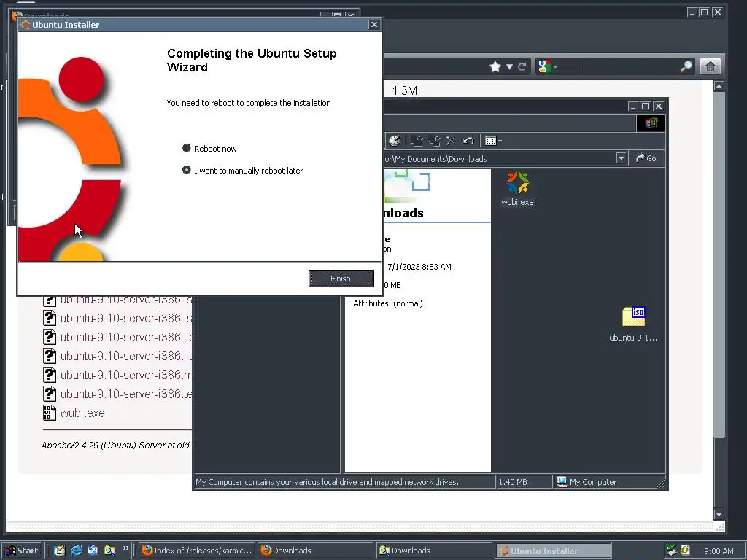Image resolution: width=747 pixels, height=560 pixels.
Task: Go to Firefox Home button
Action: pos(711,66)
